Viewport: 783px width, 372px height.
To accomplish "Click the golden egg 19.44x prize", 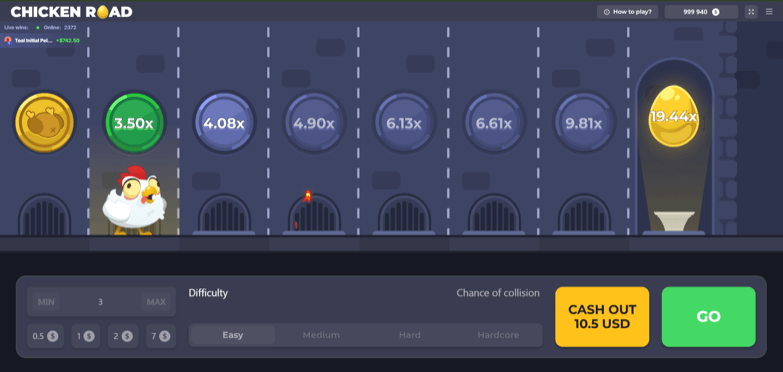I will 673,117.
